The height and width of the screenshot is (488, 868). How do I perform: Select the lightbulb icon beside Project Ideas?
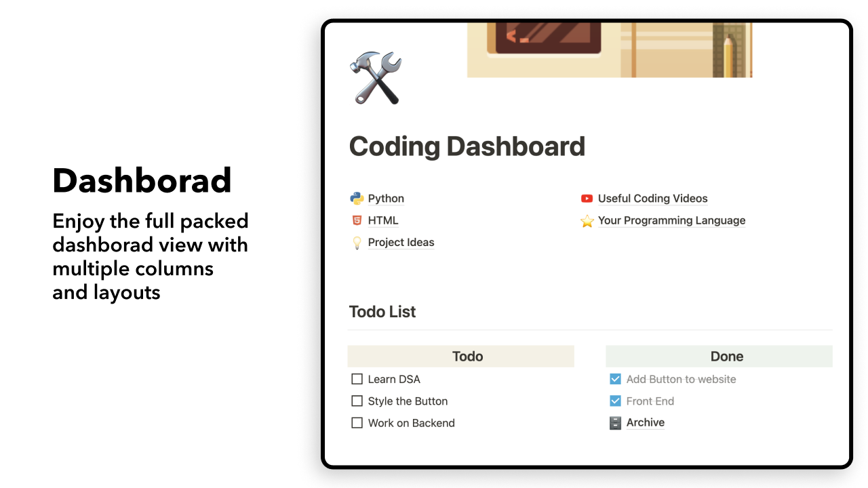tap(357, 242)
